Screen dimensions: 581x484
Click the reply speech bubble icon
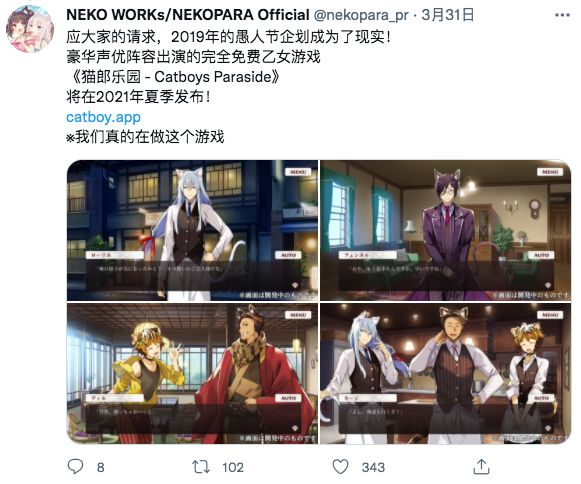coord(76,466)
